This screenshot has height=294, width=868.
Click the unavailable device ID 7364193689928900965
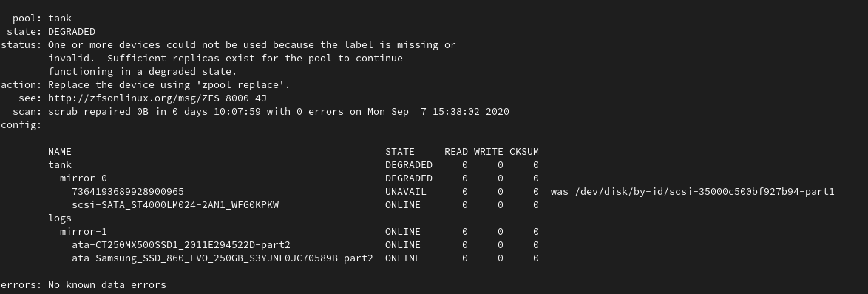tap(128, 191)
